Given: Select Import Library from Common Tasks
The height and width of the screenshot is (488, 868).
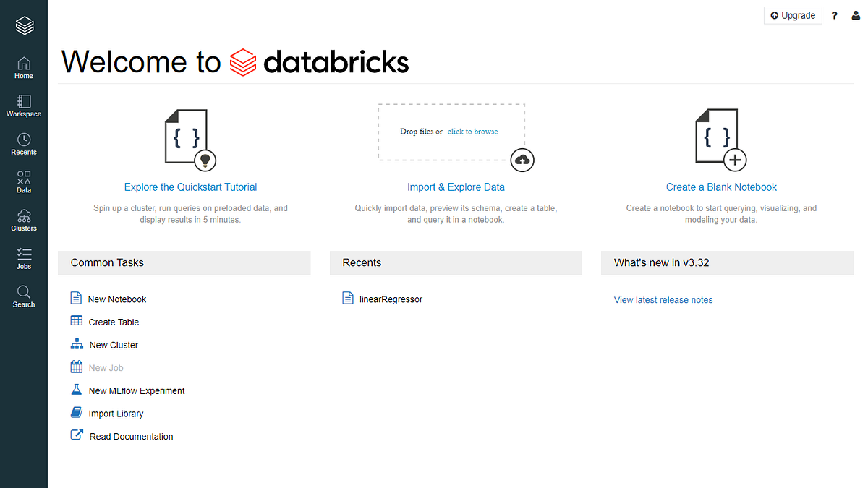Looking at the screenshot, I should pos(115,413).
